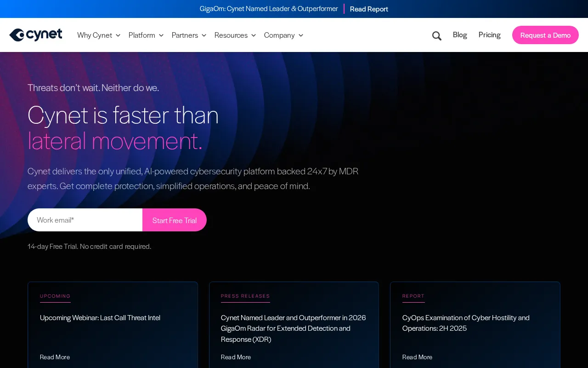Click GigaOm announcement banner text
The image size is (588, 368).
point(269,8)
